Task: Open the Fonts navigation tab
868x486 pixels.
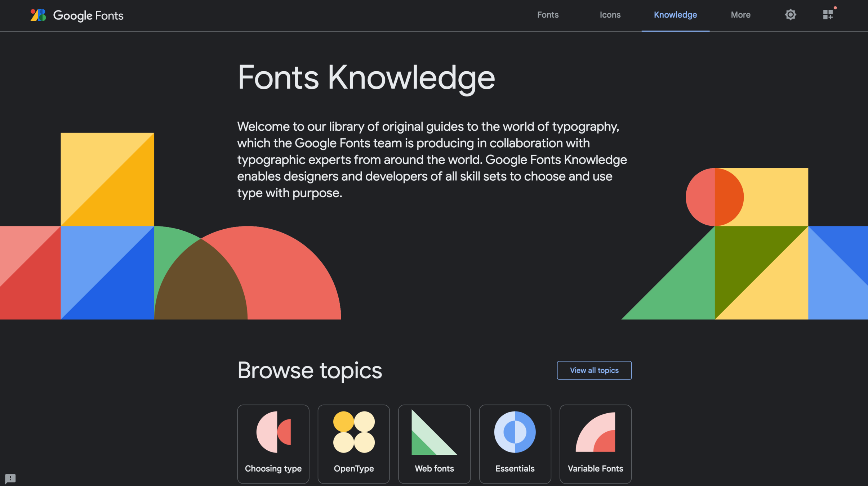Action: [548, 15]
